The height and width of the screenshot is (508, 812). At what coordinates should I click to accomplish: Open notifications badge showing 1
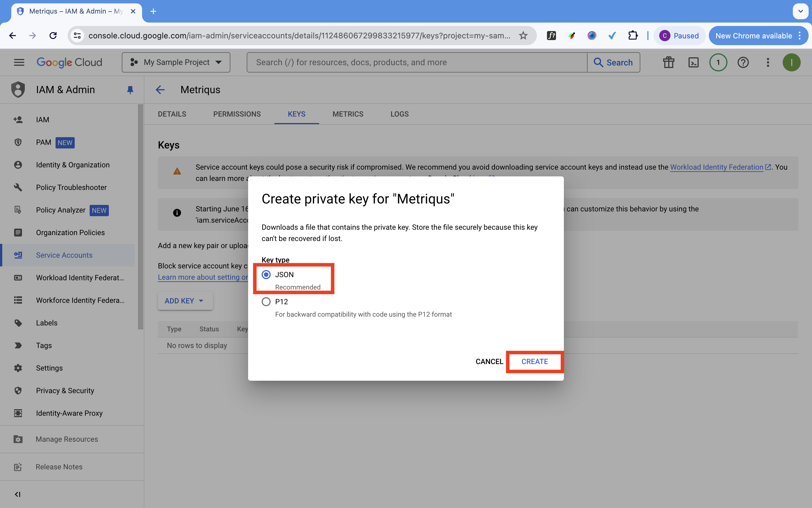(718, 62)
